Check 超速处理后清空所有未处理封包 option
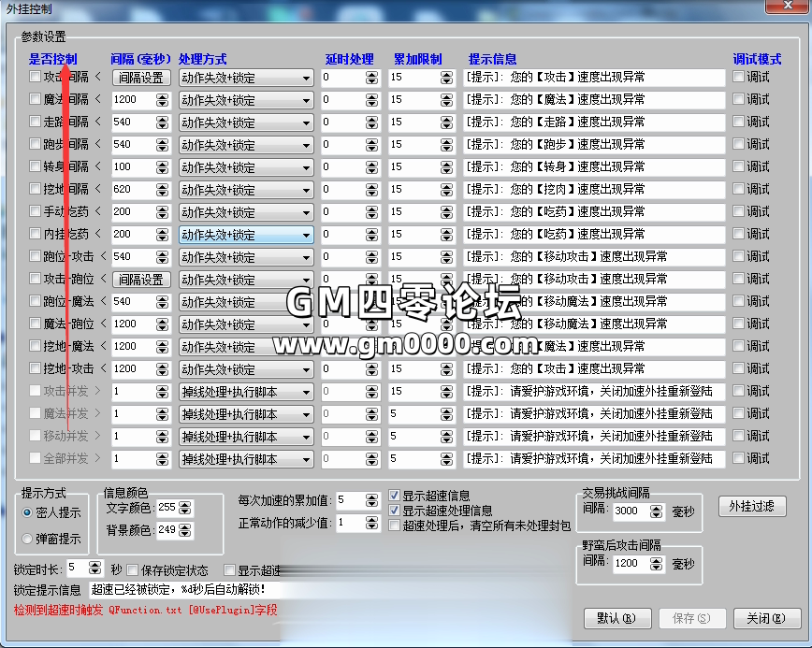812x648 pixels. pos(395,526)
